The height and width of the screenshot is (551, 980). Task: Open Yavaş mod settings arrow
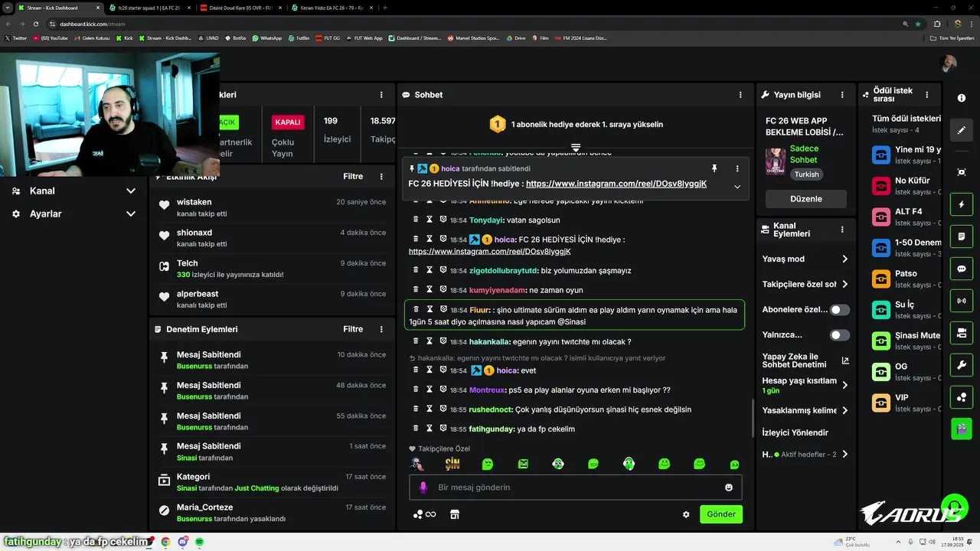844,259
